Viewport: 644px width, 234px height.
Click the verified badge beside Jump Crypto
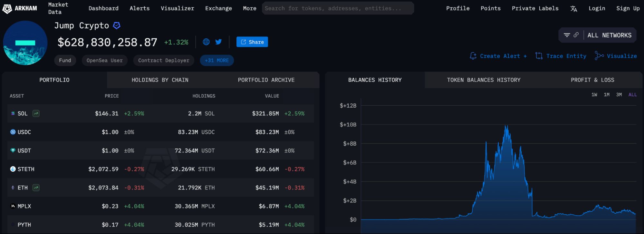click(117, 25)
